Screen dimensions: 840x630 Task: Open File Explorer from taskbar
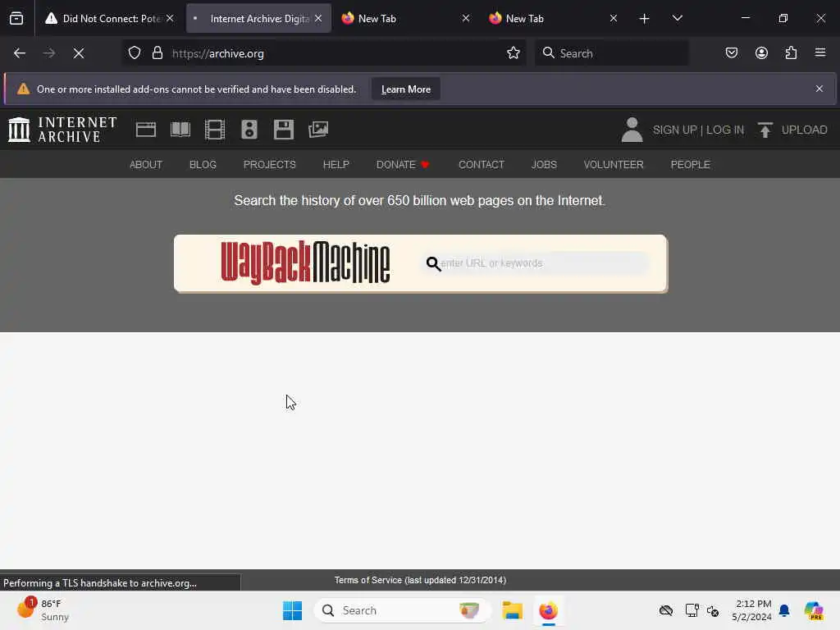pos(512,610)
